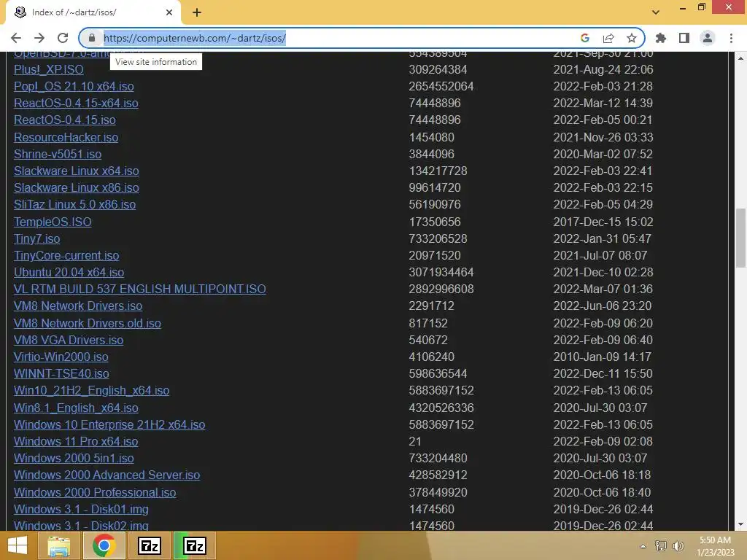The image size is (747, 560).
Task: Go forward to the next page
Action: [39, 38]
